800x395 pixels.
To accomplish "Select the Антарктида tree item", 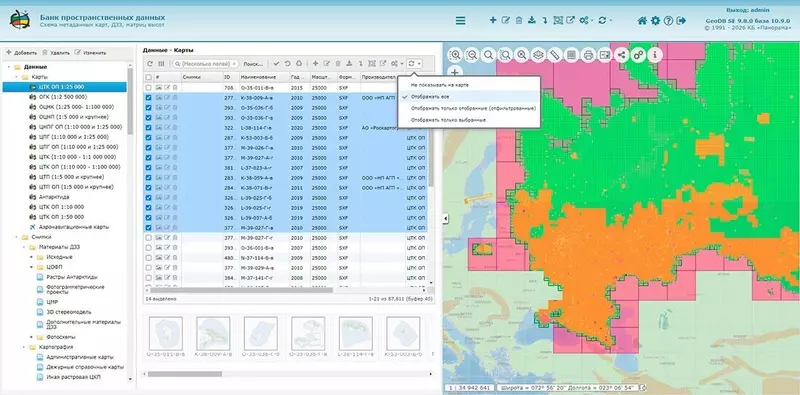I will click(x=54, y=197).
